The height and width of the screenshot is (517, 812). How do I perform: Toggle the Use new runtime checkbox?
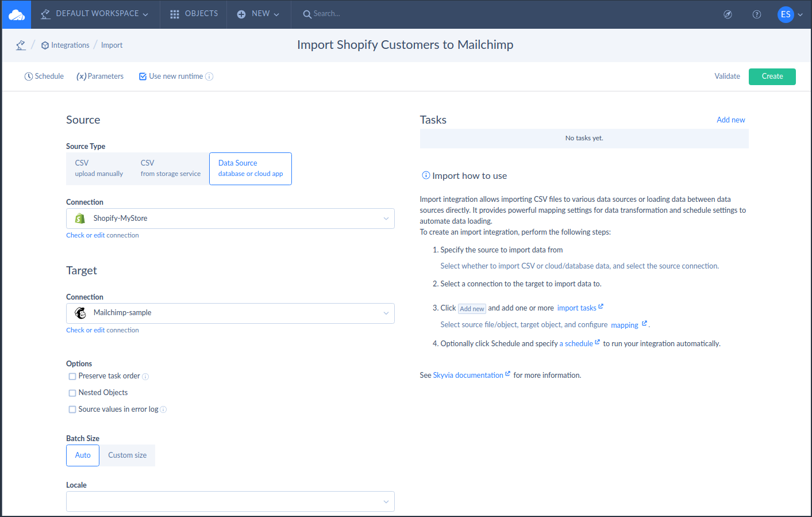tap(143, 76)
